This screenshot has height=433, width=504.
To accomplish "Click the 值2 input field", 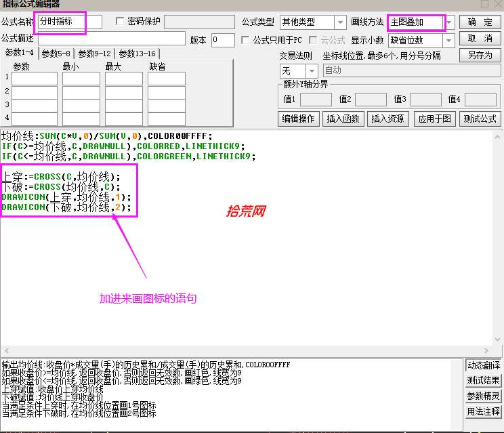I will pyautogui.click(x=371, y=100).
